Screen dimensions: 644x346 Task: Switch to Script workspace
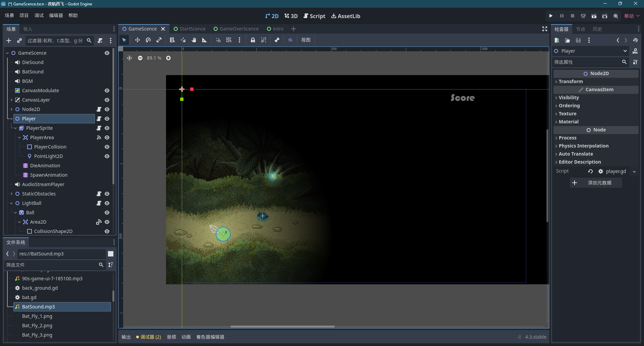(x=314, y=16)
